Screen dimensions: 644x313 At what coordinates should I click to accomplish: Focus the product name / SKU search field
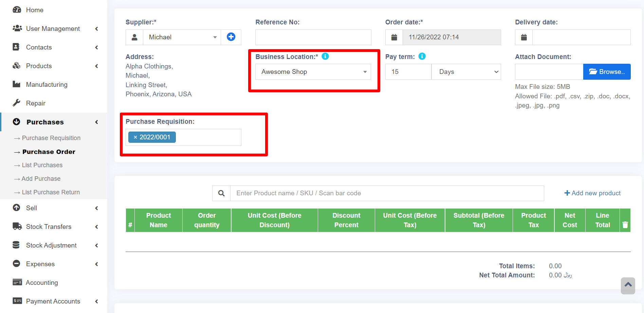point(387,193)
